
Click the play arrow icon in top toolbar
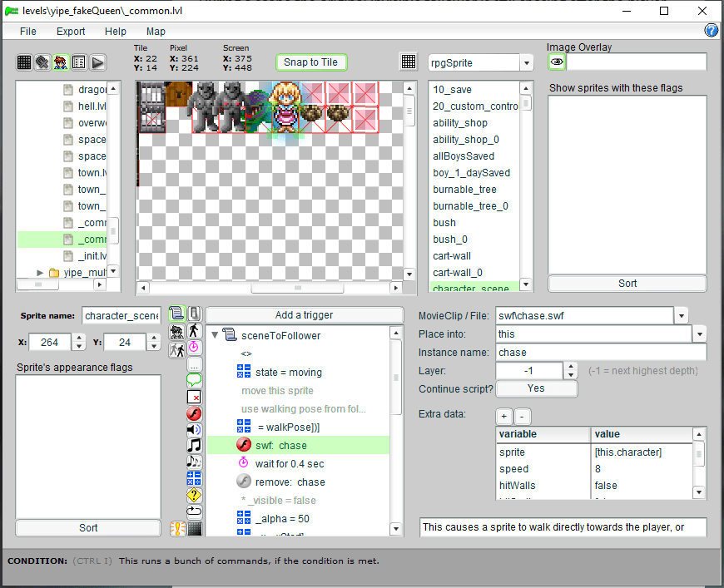click(x=97, y=62)
